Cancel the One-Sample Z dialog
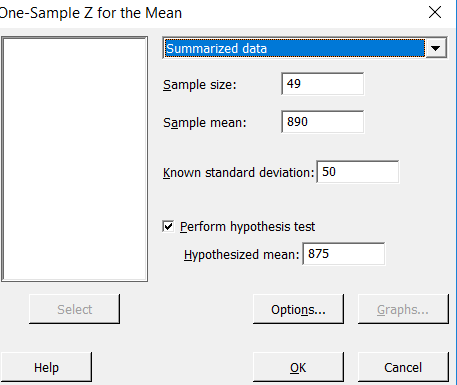This screenshot has width=457, height=385. (403, 367)
